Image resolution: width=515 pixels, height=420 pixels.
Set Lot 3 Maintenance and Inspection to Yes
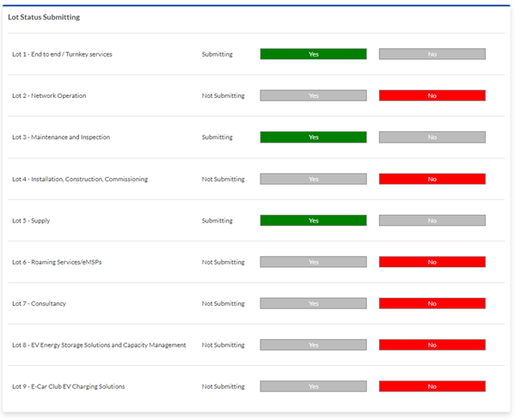pos(313,137)
